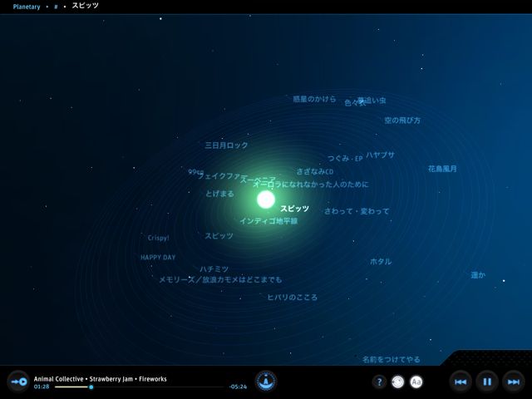The image size is (532, 399).
Task: Open the 遥か album label
Action: tap(479, 275)
